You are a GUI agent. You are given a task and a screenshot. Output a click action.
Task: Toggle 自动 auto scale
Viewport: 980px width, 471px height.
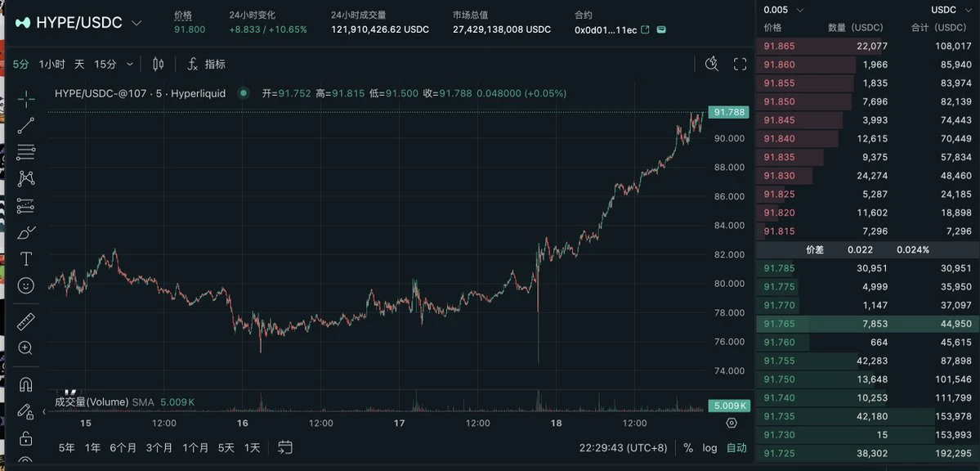[736, 448]
